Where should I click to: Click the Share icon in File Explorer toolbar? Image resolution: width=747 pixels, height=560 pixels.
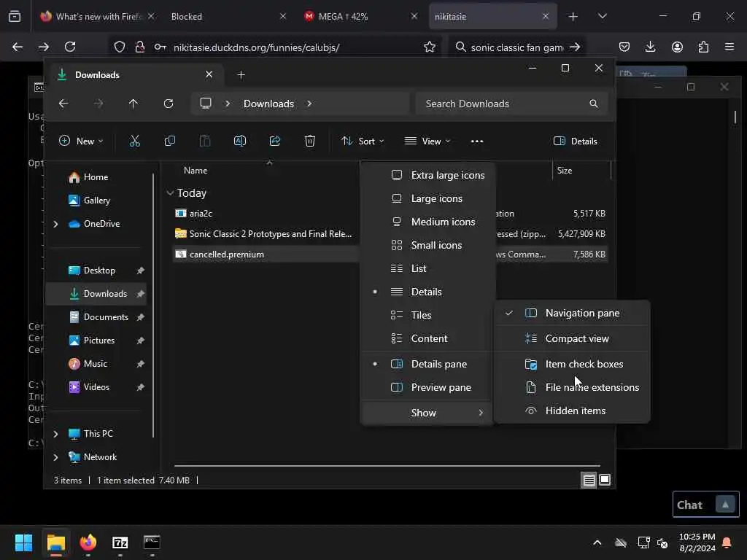(275, 141)
